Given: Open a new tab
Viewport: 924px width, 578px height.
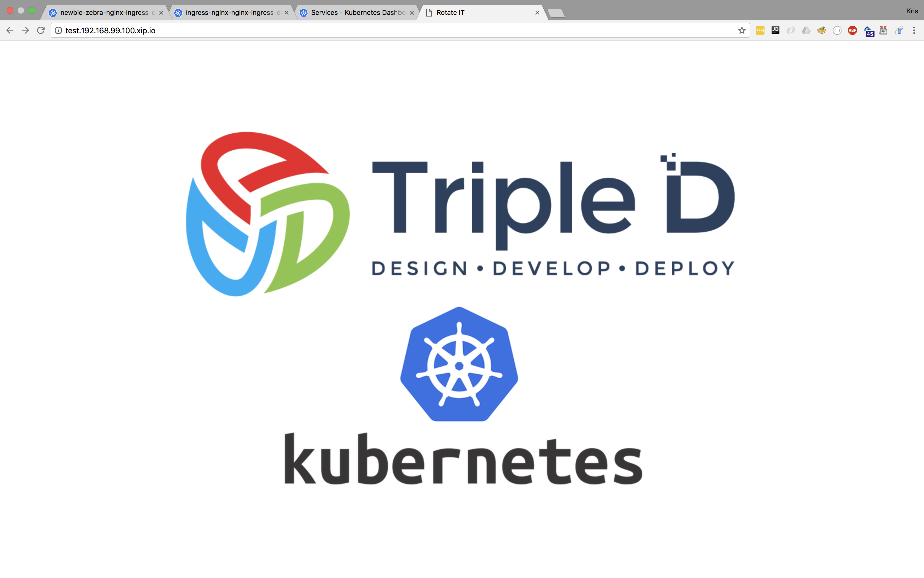Looking at the screenshot, I should pyautogui.click(x=556, y=14).
